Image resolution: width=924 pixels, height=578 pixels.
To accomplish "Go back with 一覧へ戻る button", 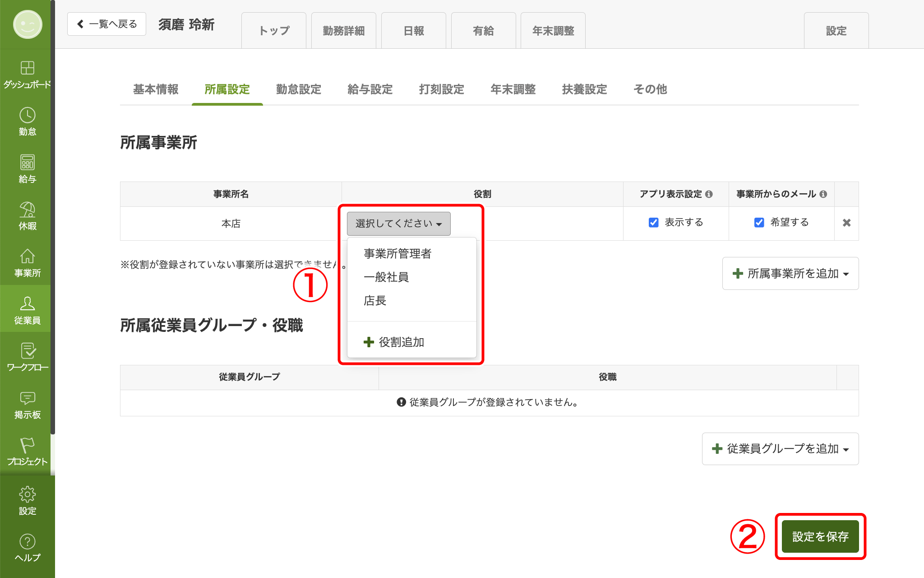I will 107,24.
